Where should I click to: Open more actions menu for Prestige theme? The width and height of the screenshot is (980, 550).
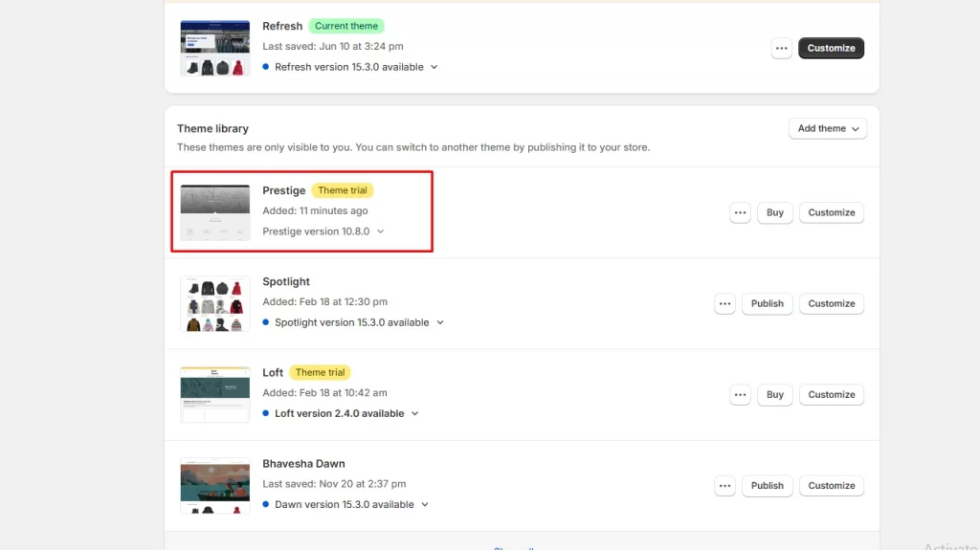(x=740, y=212)
